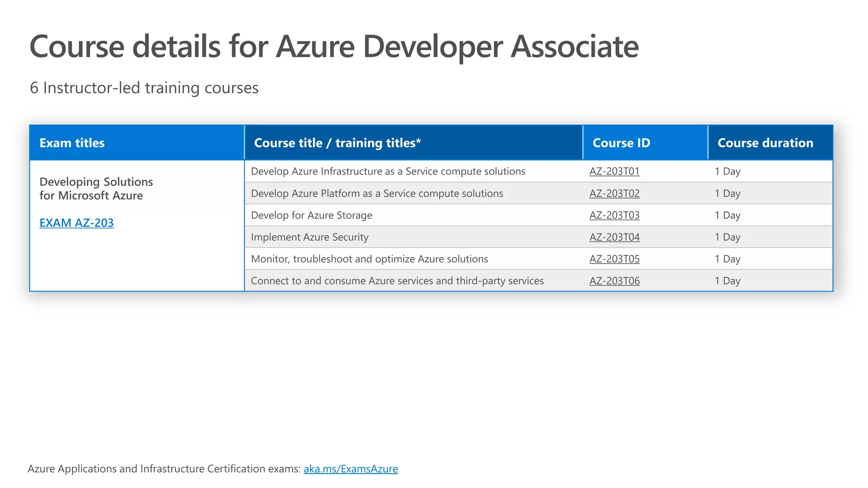The width and height of the screenshot is (868, 488).
Task: Follow the aka.ms/ExamsAzure link
Action: click(x=351, y=469)
